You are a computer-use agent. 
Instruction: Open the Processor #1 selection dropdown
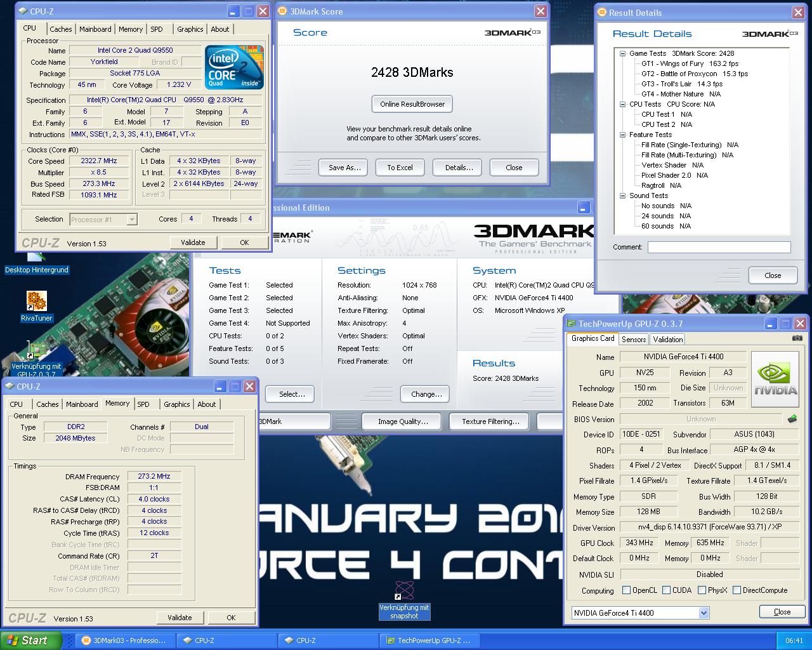[x=103, y=220]
